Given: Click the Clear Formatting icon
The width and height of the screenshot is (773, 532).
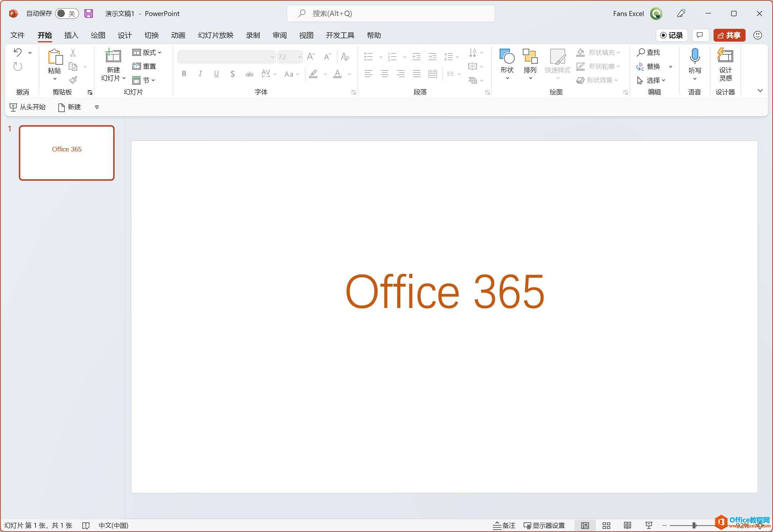Looking at the screenshot, I should click(x=345, y=57).
